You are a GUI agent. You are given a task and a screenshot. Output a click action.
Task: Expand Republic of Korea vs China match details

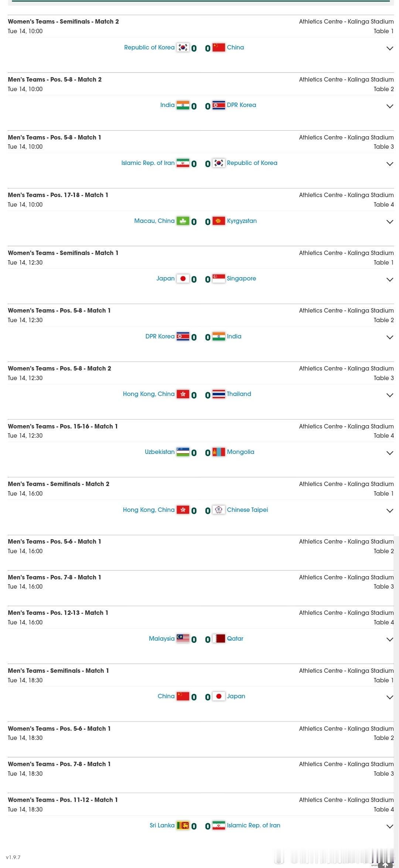[x=390, y=48]
